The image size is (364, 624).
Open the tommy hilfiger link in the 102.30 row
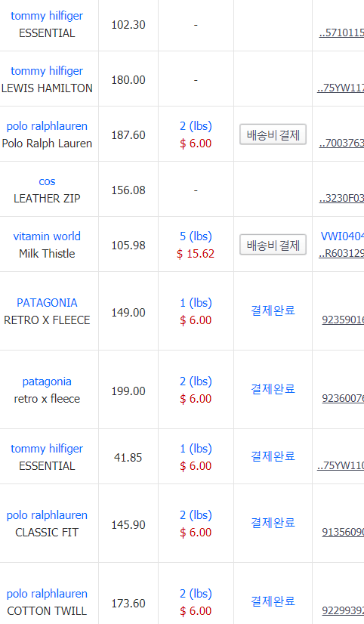coord(47,16)
